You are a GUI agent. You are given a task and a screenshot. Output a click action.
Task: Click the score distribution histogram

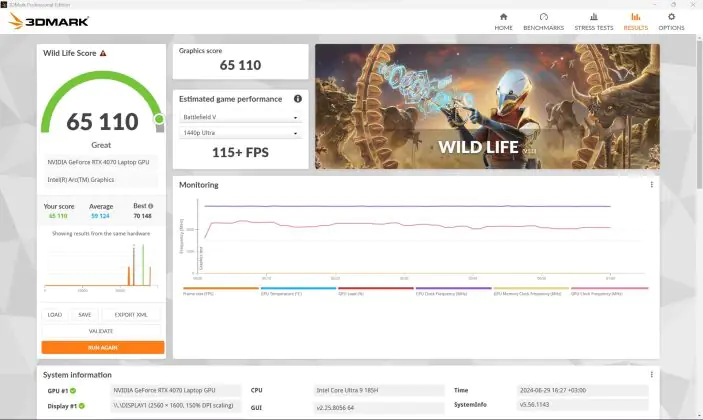101,266
